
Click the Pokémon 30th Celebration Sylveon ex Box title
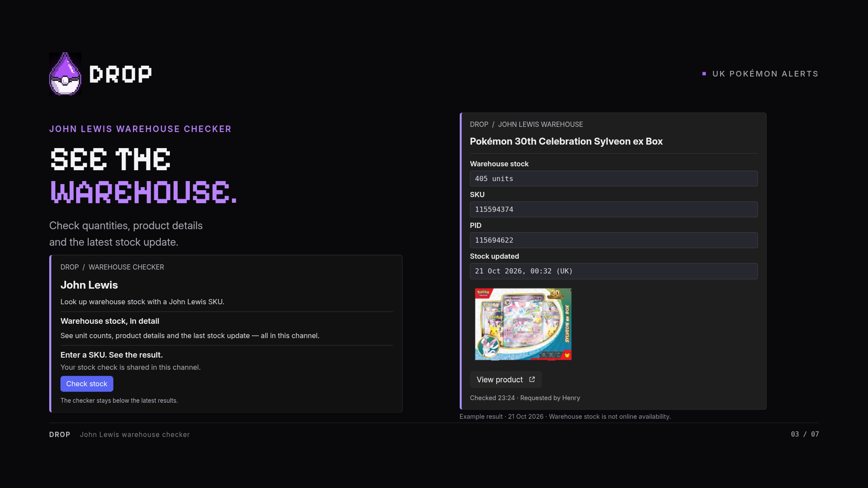pyautogui.click(x=566, y=141)
